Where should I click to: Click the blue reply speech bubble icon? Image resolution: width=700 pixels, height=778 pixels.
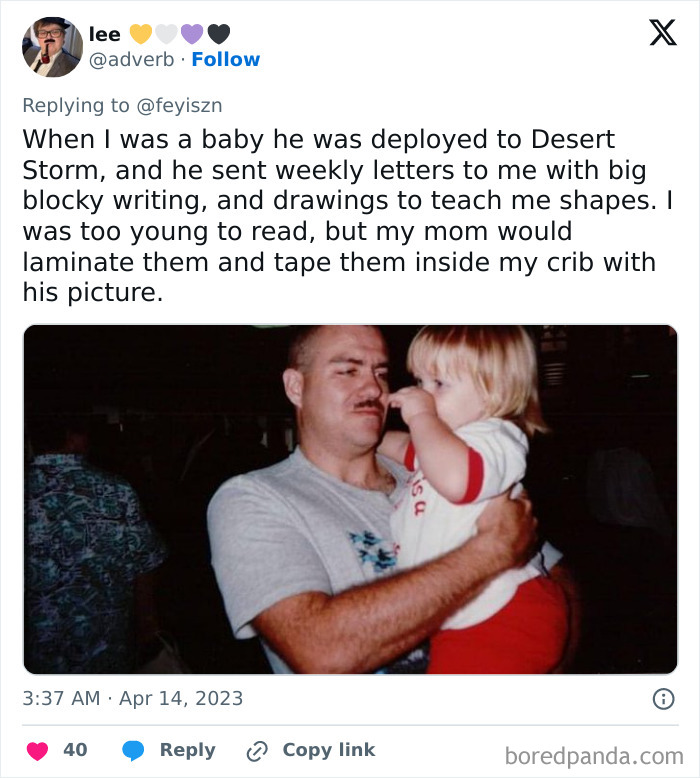[x=134, y=750]
